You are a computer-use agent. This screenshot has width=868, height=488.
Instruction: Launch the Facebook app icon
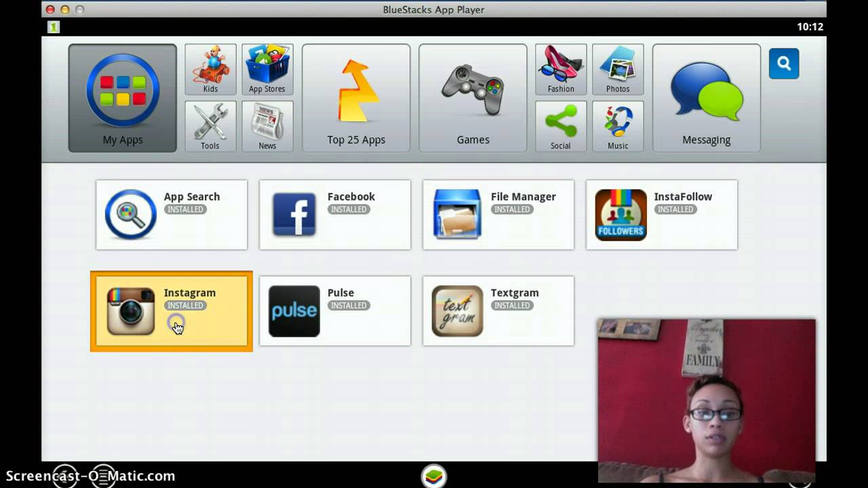[x=294, y=215]
